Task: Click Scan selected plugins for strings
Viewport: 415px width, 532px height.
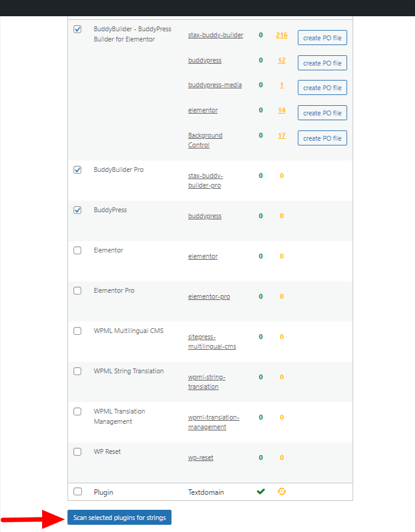Action: (x=120, y=518)
